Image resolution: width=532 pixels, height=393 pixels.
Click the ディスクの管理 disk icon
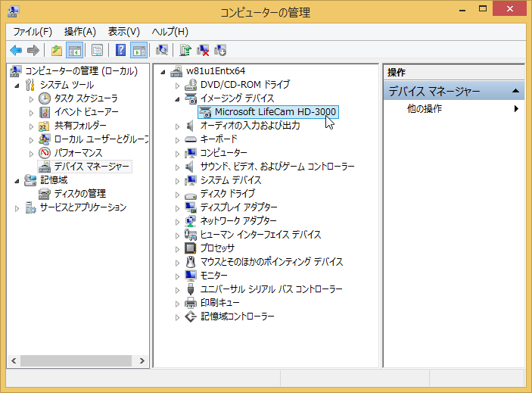tap(45, 194)
